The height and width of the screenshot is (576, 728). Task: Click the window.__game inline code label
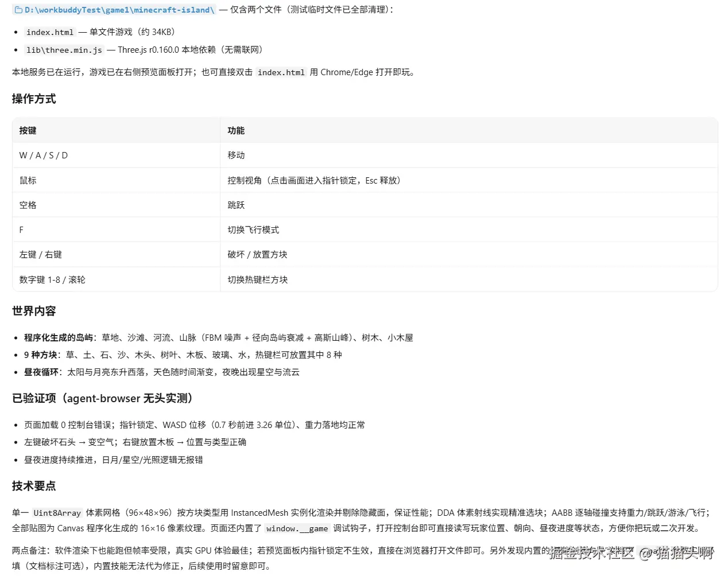[x=297, y=528]
